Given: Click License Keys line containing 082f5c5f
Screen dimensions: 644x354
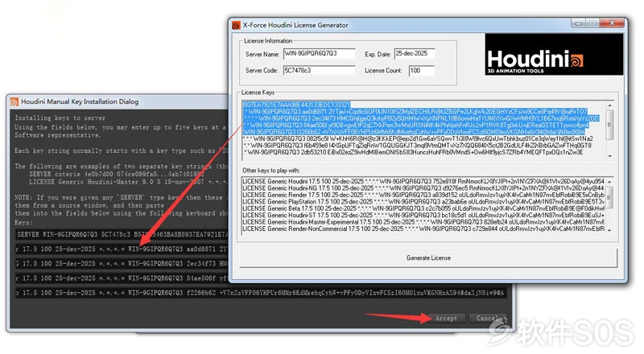Looking at the screenshot, I should click(418, 139).
